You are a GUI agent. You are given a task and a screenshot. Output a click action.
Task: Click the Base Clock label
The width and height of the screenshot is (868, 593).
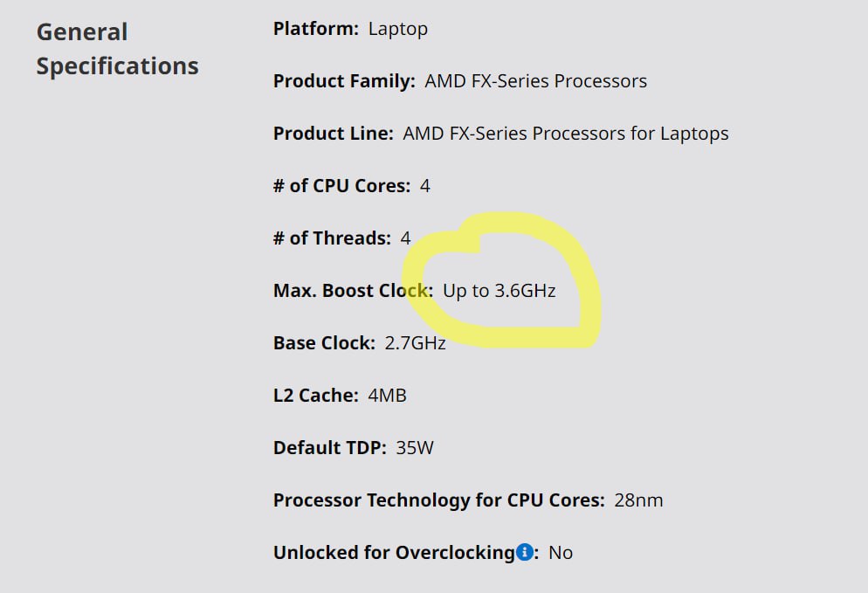pos(324,342)
